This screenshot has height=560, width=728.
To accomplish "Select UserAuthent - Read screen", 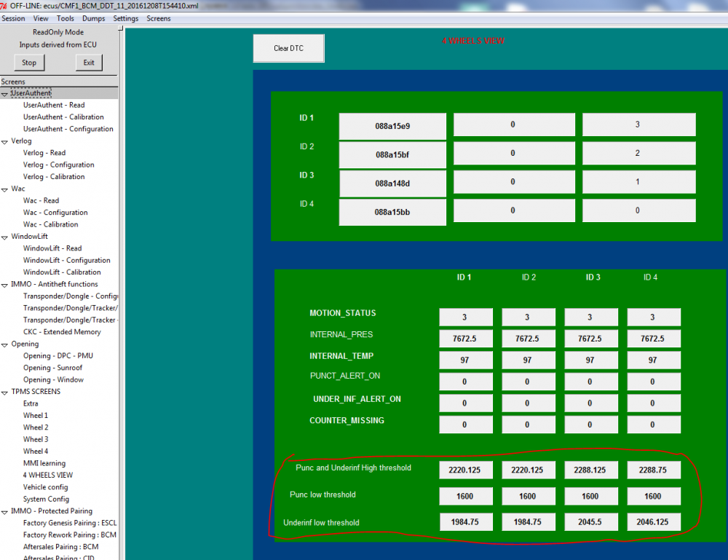I will 54,105.
